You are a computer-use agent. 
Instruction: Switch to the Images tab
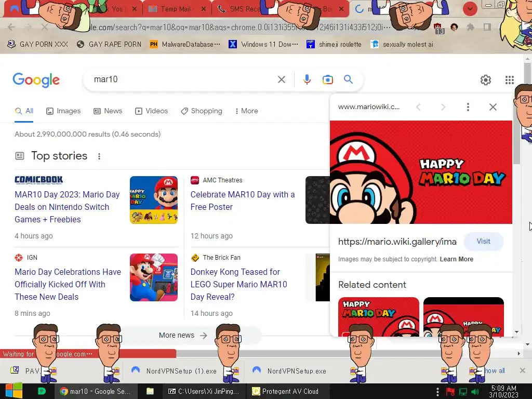point(63,111)
